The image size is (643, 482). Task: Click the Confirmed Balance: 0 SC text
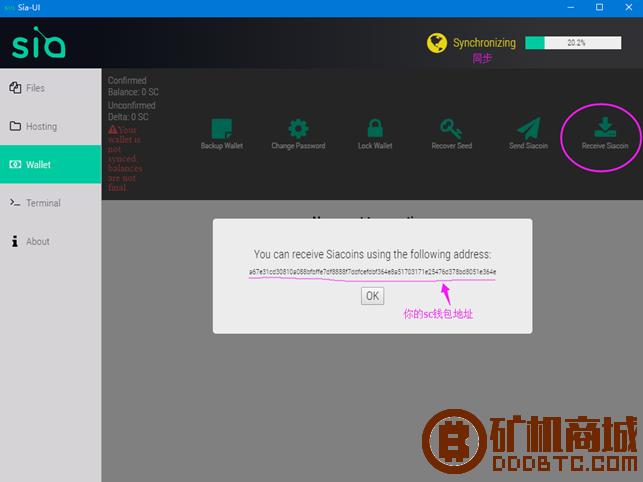coord(133,86)
